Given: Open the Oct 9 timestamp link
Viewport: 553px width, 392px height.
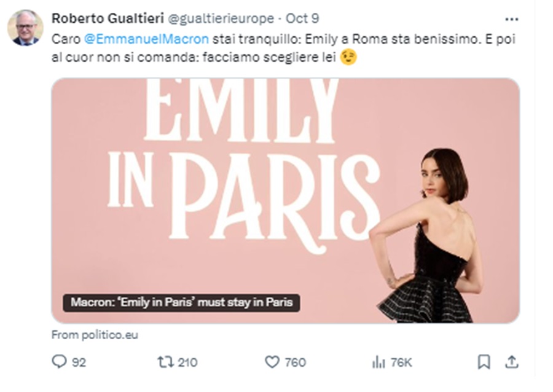Looking at the screenshot, I should [302, 18].
